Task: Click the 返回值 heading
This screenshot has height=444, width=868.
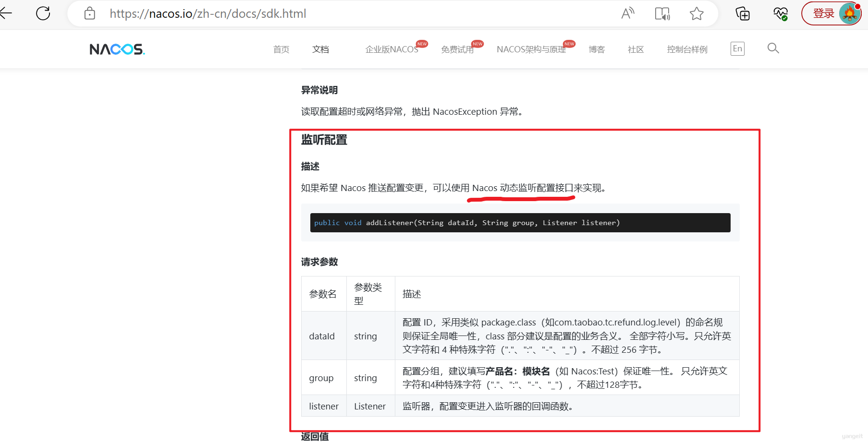Action: click(x=315, y=436)
